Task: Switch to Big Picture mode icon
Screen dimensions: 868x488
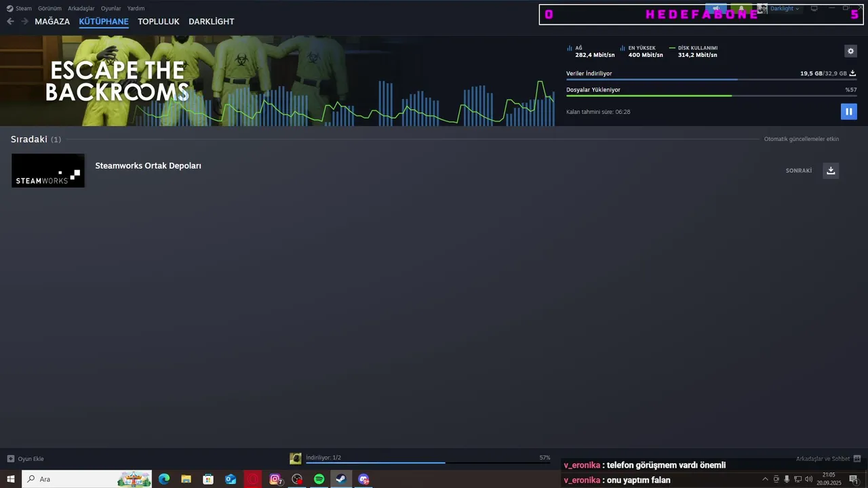Action: coord(814,8)
